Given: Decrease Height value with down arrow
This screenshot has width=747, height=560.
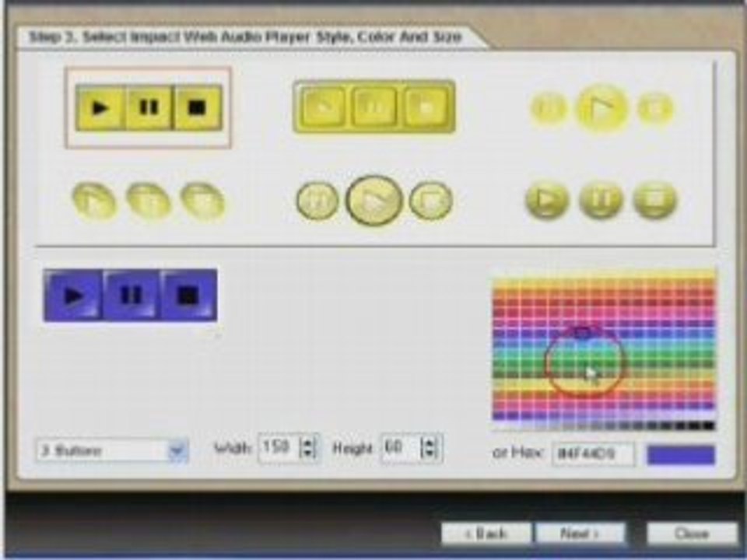Looking at the screenshot, I should (x=430, y=453).
